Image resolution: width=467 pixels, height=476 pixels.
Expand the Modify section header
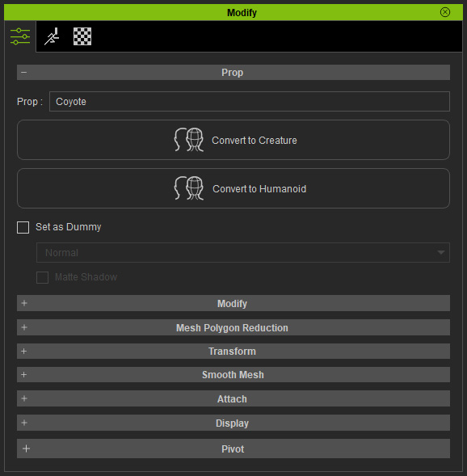234,303
